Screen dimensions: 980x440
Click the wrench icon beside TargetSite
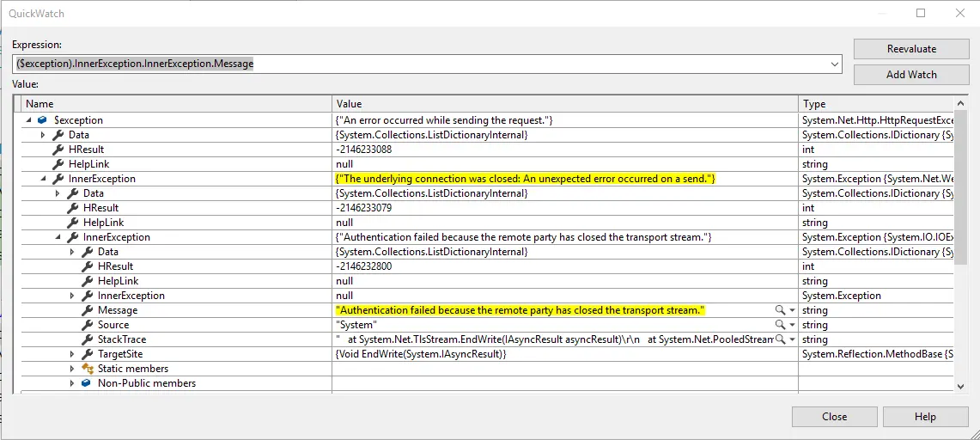point(87,354)
